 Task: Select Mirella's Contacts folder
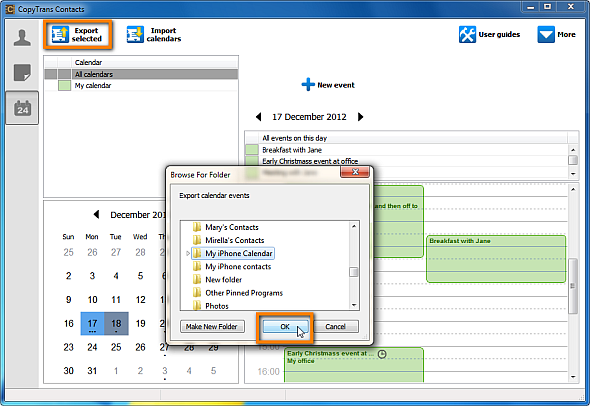pyautogui.click(x=234, y=240)
